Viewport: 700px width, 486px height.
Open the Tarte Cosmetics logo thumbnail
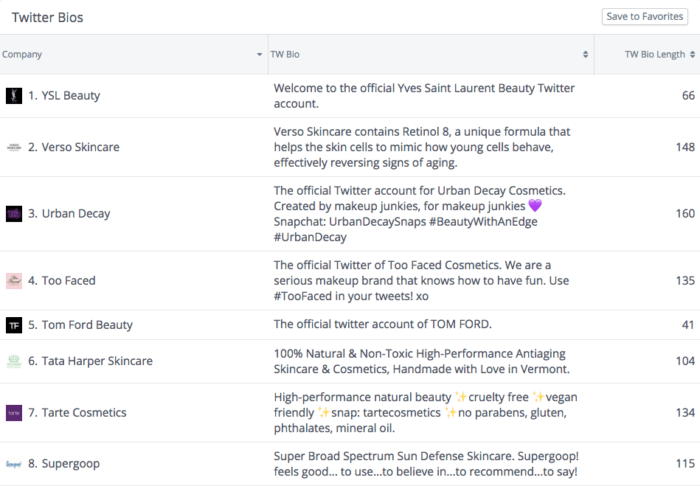(14, 413)
